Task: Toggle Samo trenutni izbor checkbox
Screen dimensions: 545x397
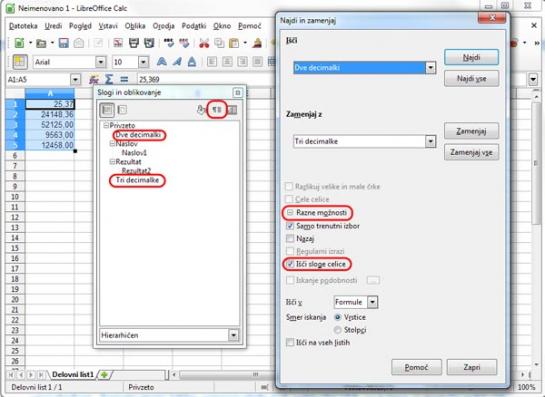Action: 290,226
